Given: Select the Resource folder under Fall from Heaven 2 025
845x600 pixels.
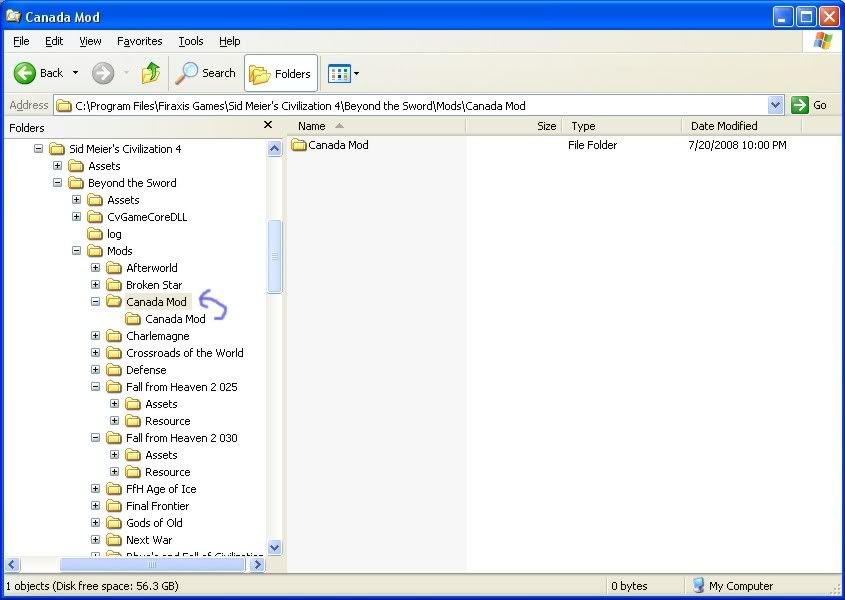Looking at the screenshot, I should tap(158, 420).
